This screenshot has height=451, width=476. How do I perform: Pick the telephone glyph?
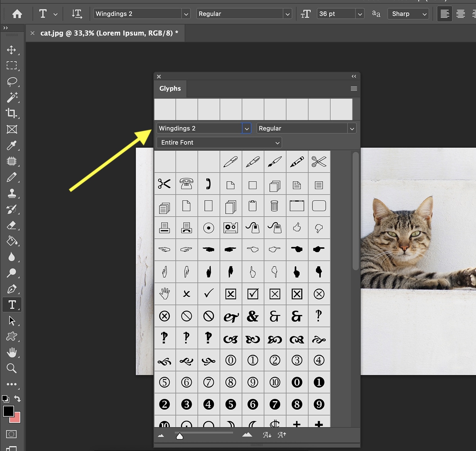pos(186,183)
